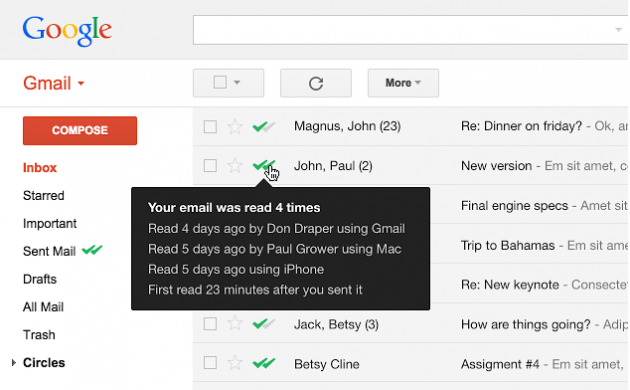Open the All Mail folder
Image resolution: width=630 pixels, height=390 pixels.
[x=43, y=307]
